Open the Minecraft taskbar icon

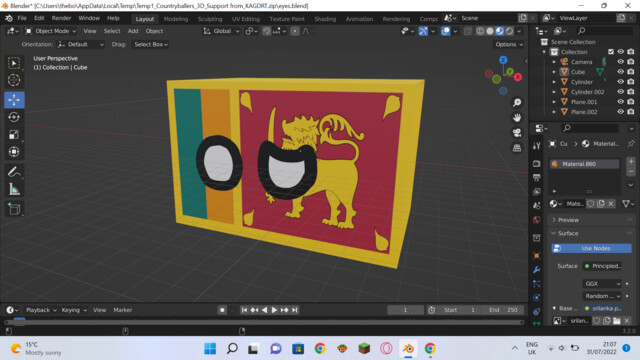pos(364,349)
